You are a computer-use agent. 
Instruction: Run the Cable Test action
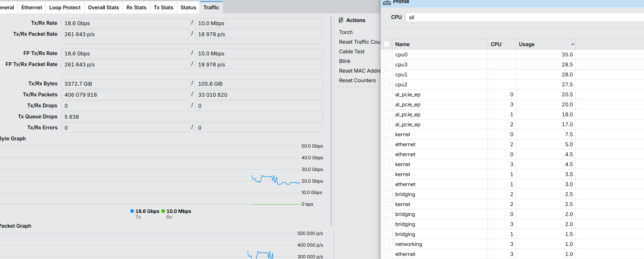(351, 52)
